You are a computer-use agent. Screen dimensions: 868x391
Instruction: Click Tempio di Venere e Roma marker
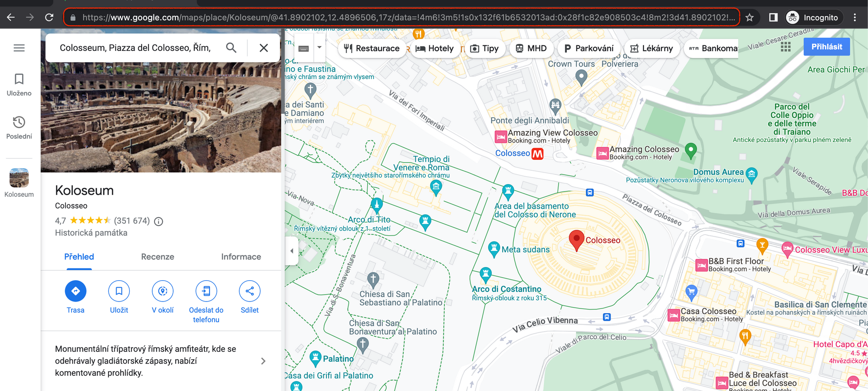tap(436, 188)
